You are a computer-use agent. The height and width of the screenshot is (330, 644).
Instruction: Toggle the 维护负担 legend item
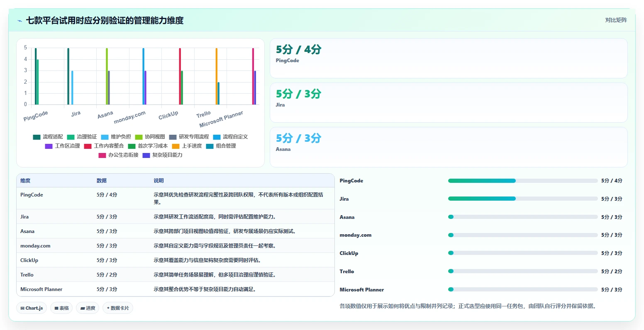click(116, 137)
